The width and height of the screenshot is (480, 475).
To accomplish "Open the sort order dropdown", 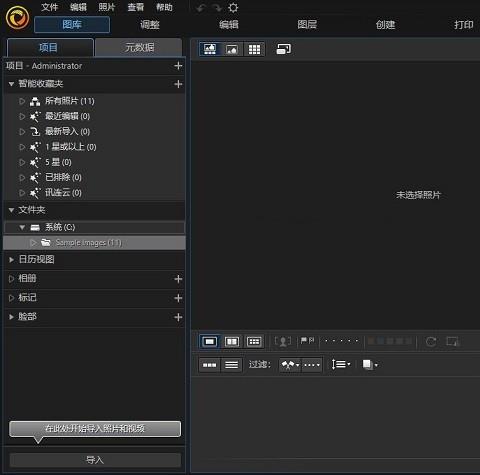I will [x=341, y=364].
